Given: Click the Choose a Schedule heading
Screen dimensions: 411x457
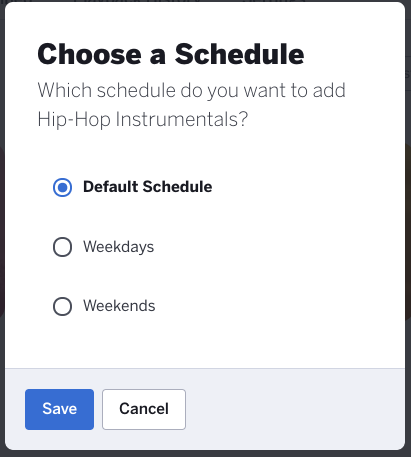Looking at the screenshot, I should click(171, 54).
